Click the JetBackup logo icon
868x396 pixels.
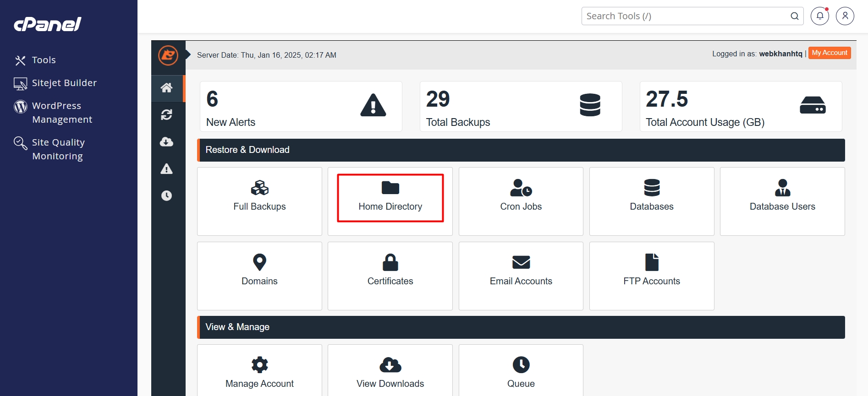pyautogui.click(x=168, y=55)
